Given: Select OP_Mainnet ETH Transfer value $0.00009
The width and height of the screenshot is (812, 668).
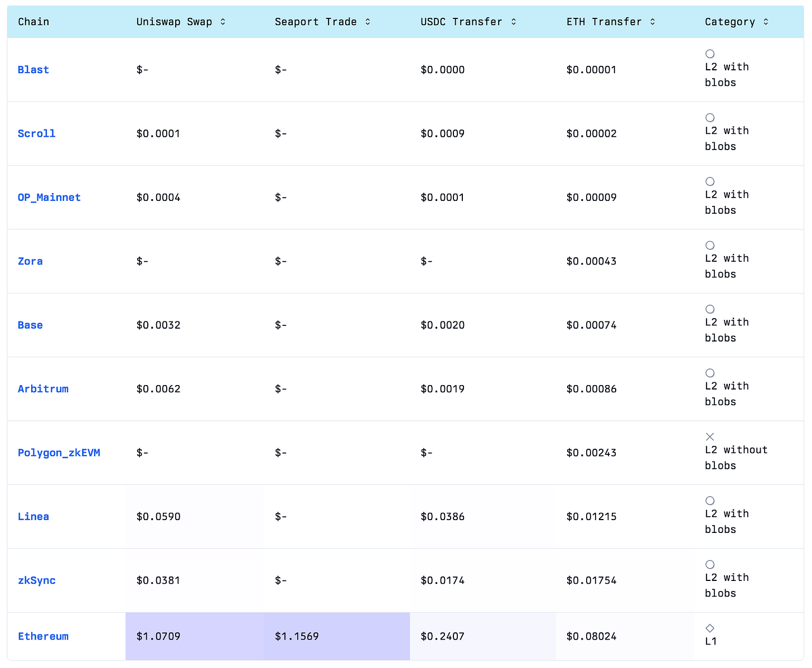Looking at the screenshot, I should 592,198.
